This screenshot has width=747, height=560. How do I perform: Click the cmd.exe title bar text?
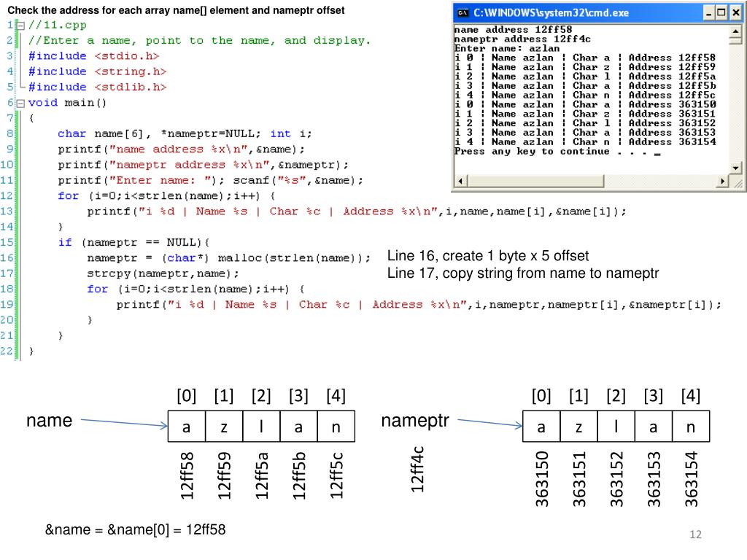pos(551,13)
